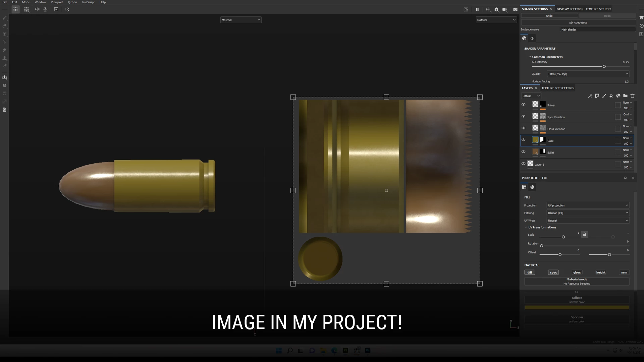Hide the Primer layer
644x362 pixels.
pos(523,105)
